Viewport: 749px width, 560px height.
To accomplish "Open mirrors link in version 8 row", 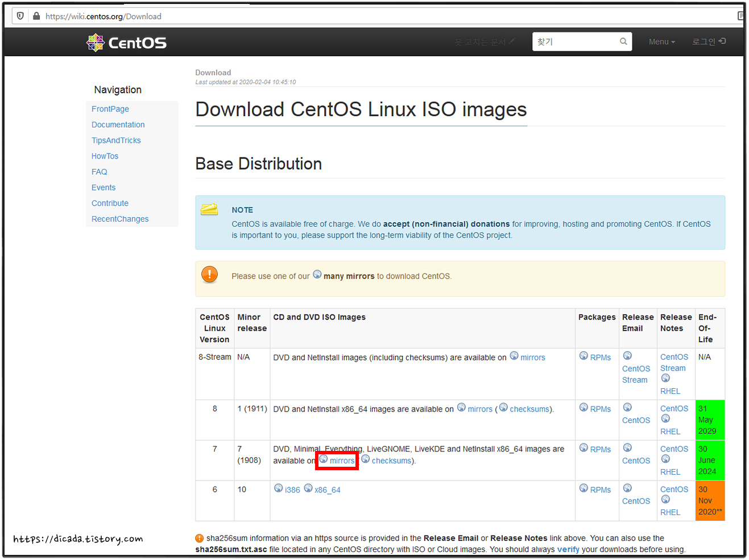I will tap(480, 409).
